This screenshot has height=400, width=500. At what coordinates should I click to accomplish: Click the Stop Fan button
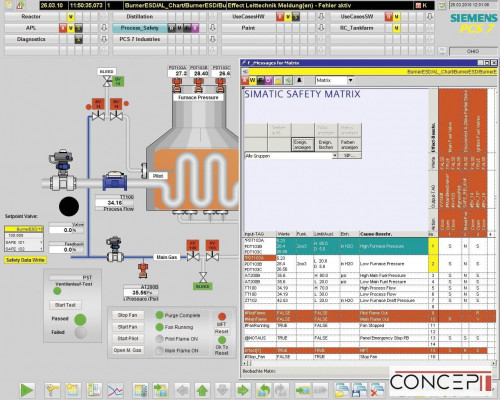(x=128, y=315)
